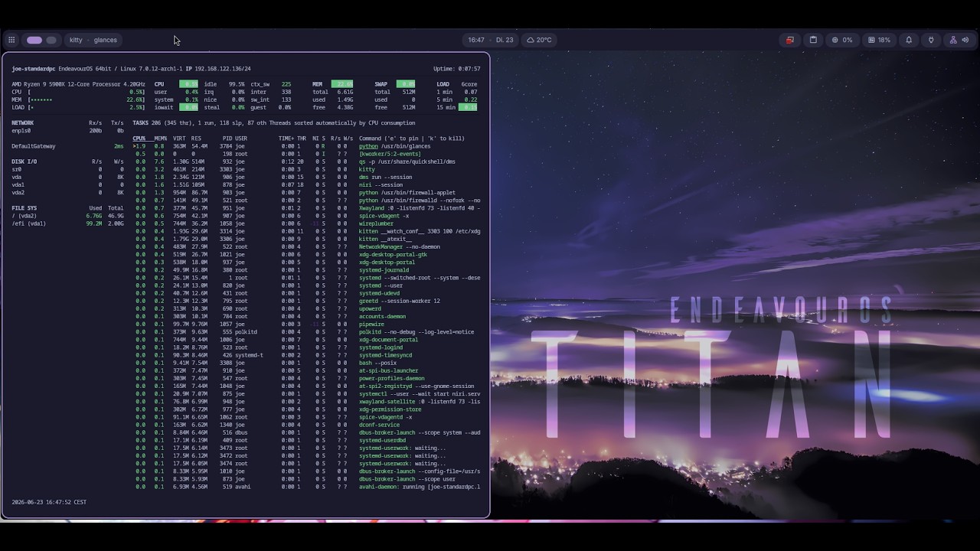
Task: Open the CPU usage 0% indicator
Action: coord(842,40)
